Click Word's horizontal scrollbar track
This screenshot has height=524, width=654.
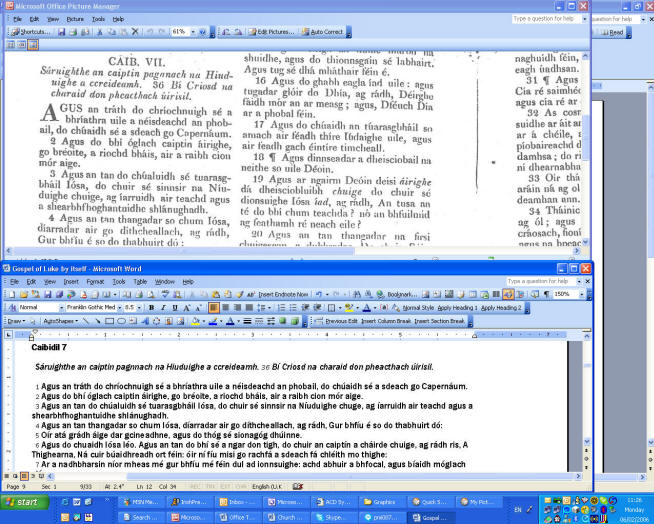click(313, 476)
